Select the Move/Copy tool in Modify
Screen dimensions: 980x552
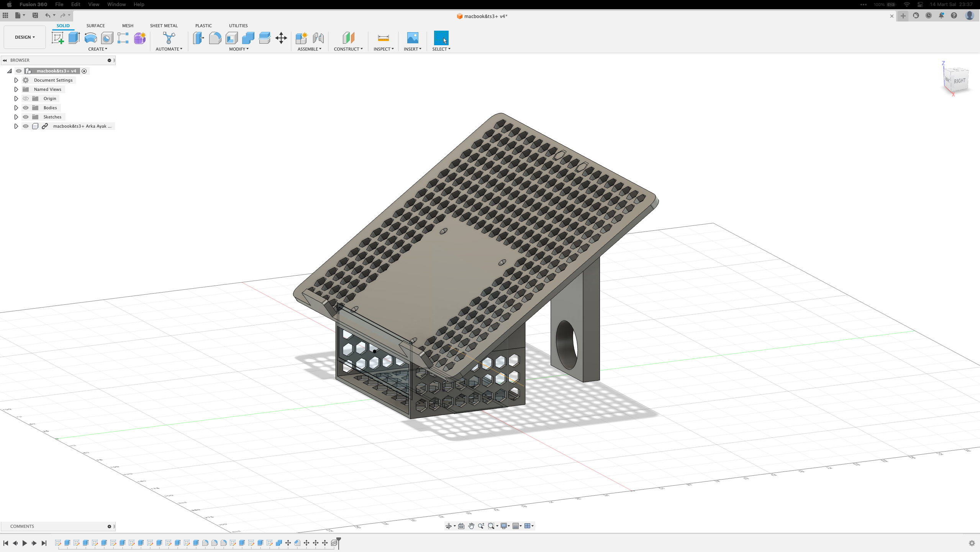coord(281,38)
